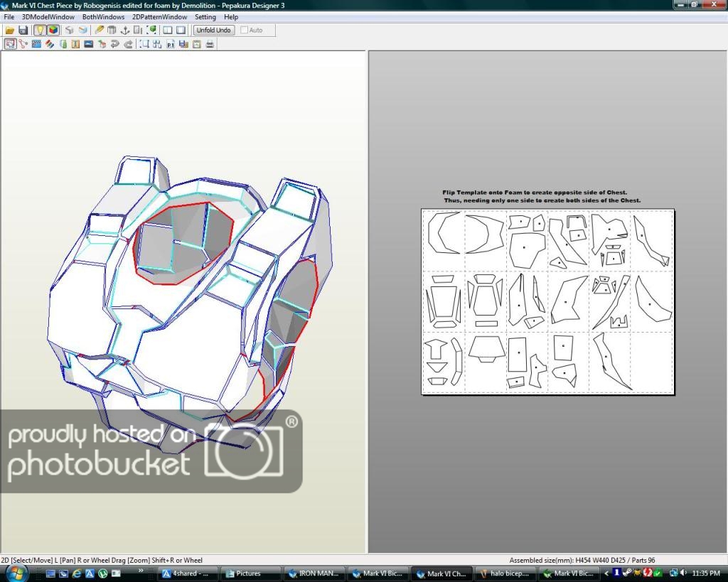This screenshot has height=582, width=728.
Task: Show hidden system tray icons arrow
Action: click(606, 573)
